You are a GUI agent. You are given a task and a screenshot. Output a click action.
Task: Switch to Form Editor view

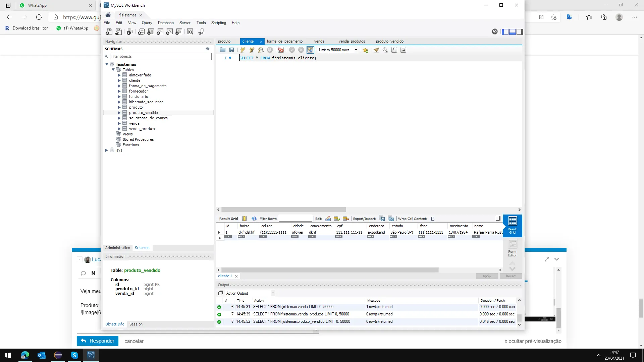click(x=512, y=248)
